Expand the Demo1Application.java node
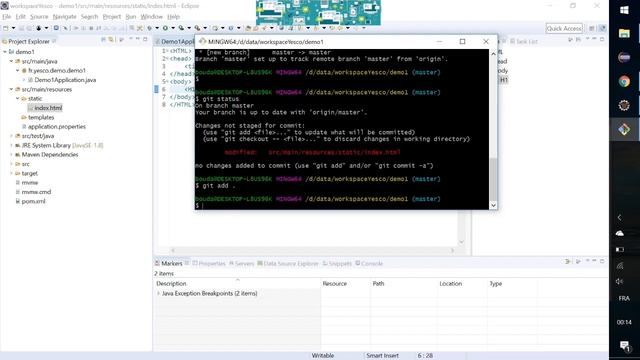 [24, 80]
